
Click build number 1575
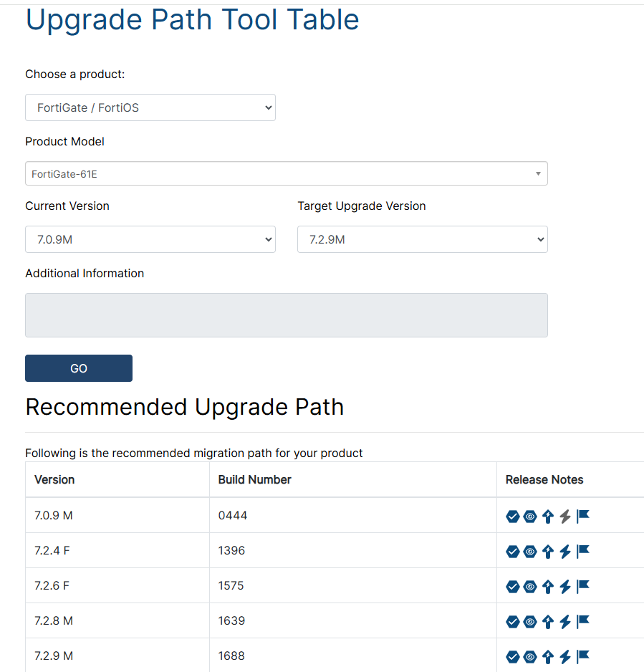pyautogui.click(x=231, y=585)
